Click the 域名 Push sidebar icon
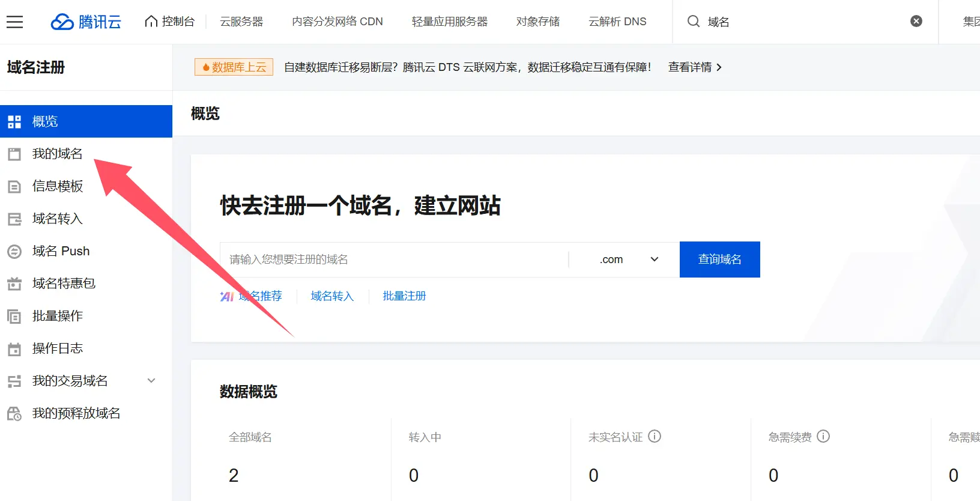Image resolution: width=980 pixels, height=501 pixels. (14, 252)
